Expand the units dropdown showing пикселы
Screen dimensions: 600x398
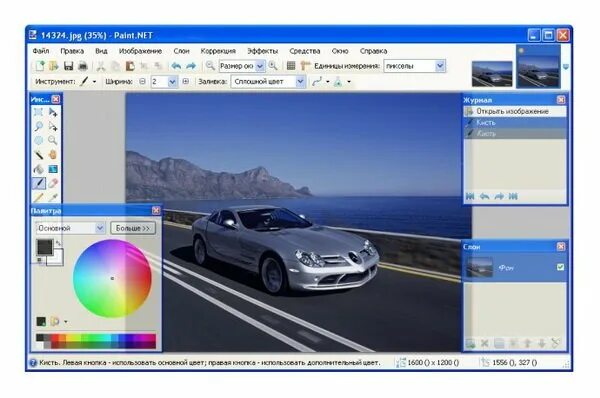click(440, 66)
